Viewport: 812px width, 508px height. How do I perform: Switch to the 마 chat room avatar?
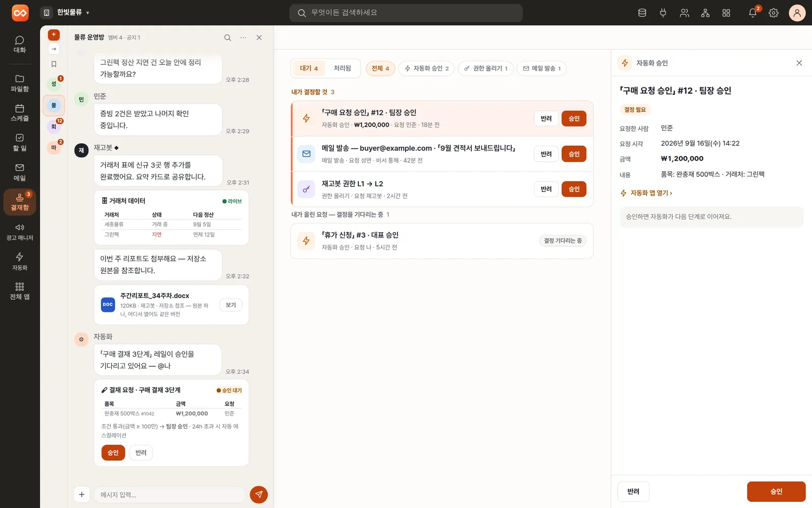(x=54, y=148)
